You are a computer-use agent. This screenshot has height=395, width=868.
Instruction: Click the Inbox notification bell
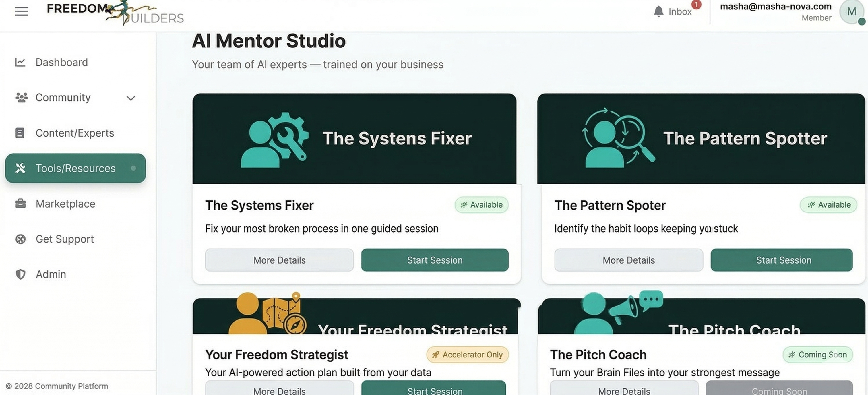658,11
